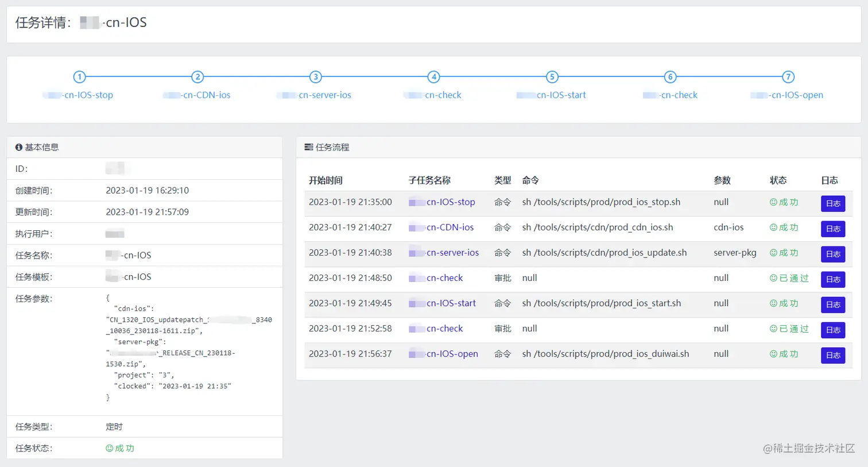Click the 子任务名称 column header
The width and height of the screenshot is (868, 467).
click(429, 180)
